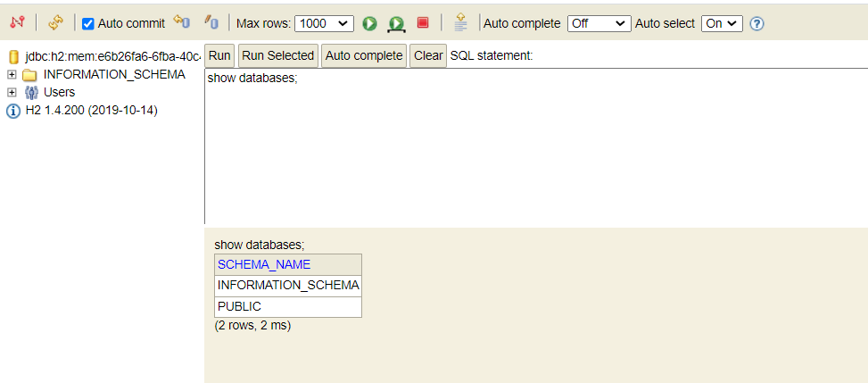Open the Auto complete dropdown set to Off

[599, 23]
